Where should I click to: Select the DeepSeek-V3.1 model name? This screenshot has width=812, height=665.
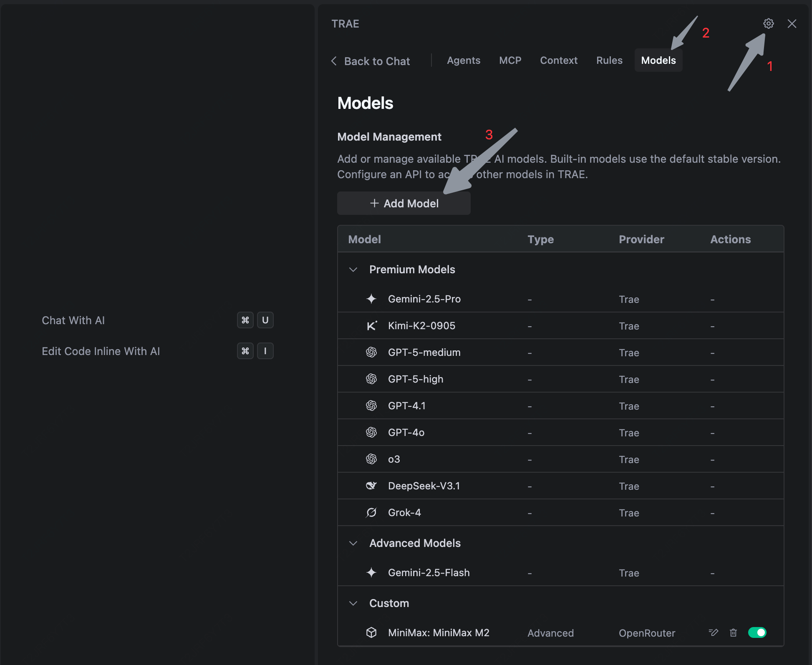click(424, 486)
